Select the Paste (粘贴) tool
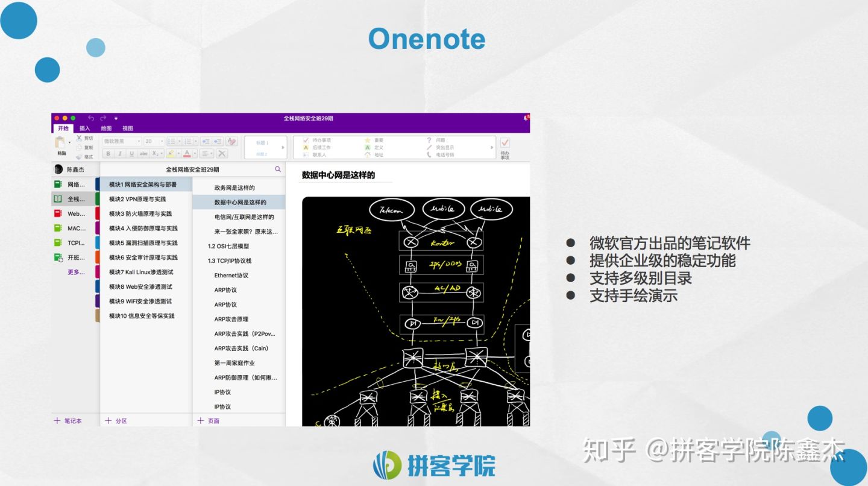The width and height of the screenshot is (868, 486). tap(60, 146)
